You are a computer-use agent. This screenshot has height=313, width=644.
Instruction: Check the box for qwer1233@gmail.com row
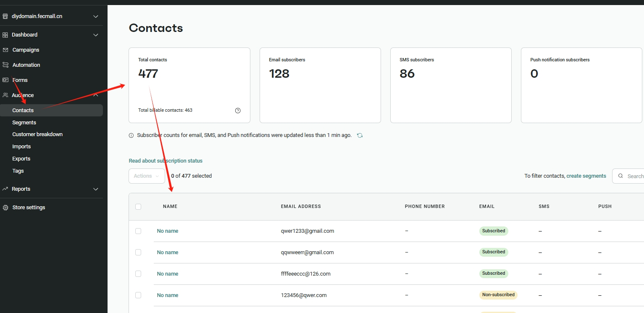pos(138,231)
